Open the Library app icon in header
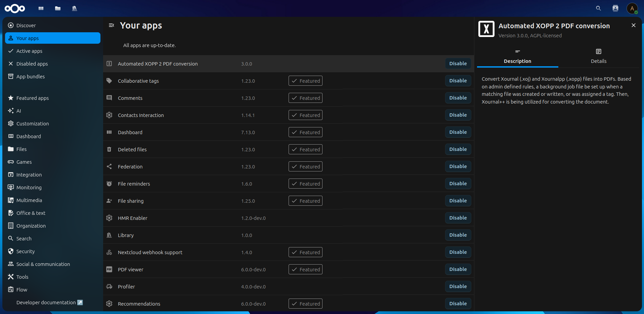Screen dimensions: 644x314 75,8
